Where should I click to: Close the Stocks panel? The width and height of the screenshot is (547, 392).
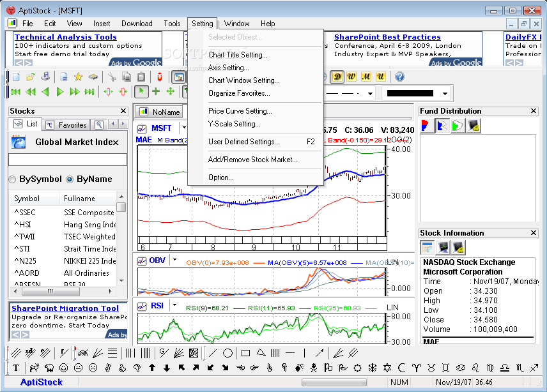click(123, 111)
